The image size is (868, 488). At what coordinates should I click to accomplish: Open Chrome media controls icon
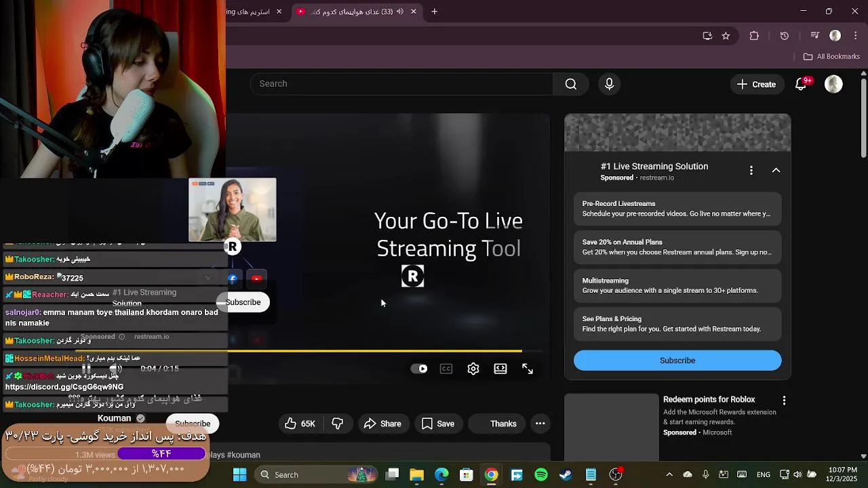tap(815, 36)
